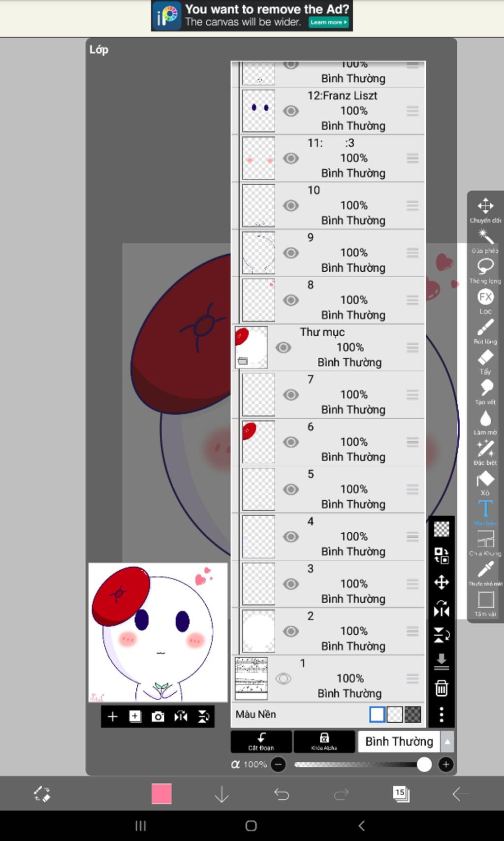The image size is (504, 841).
Task: Set dark transparent background swatch
Action: pos(412,714)
